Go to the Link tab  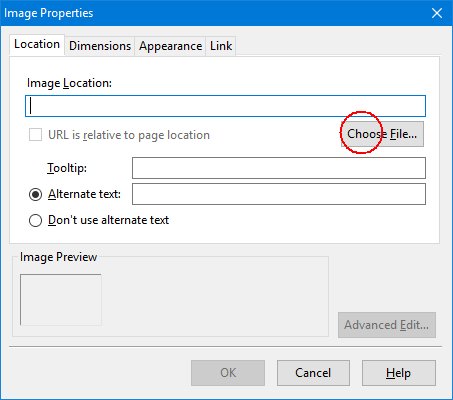click(221, 46)
